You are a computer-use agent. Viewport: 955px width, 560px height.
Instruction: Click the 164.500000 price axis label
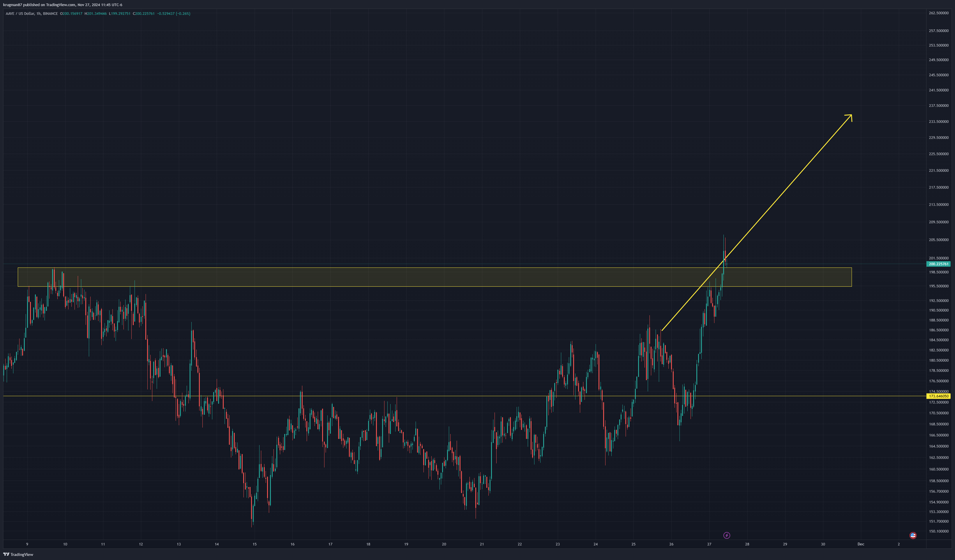pyautogui.click(x=939, y=446)
